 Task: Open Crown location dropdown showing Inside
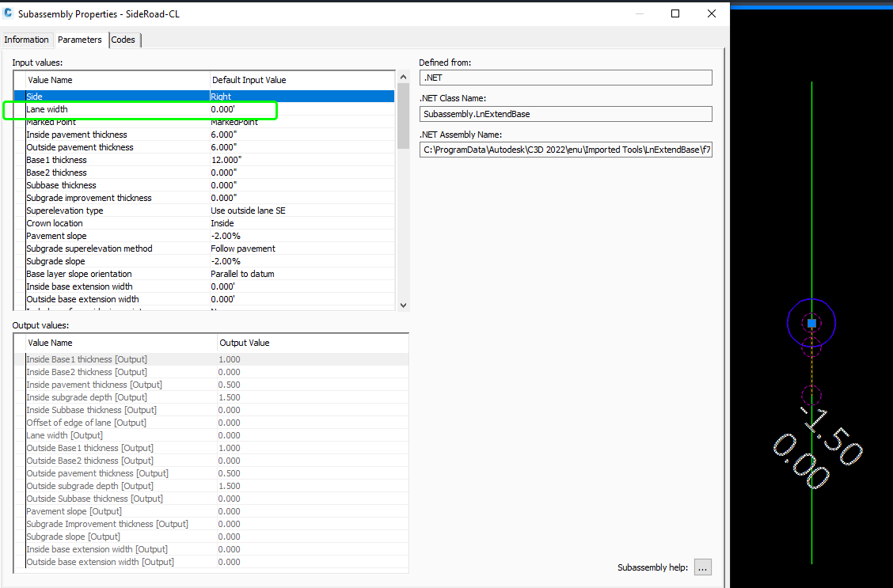[x=301, y=223]
